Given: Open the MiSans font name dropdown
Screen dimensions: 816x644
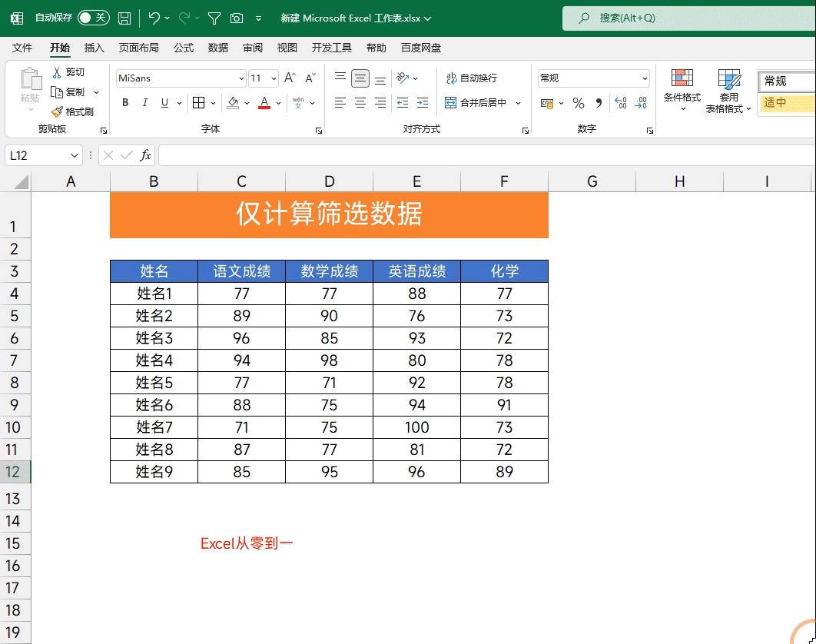Looking at the screenshot, I should tap(241, 78).
